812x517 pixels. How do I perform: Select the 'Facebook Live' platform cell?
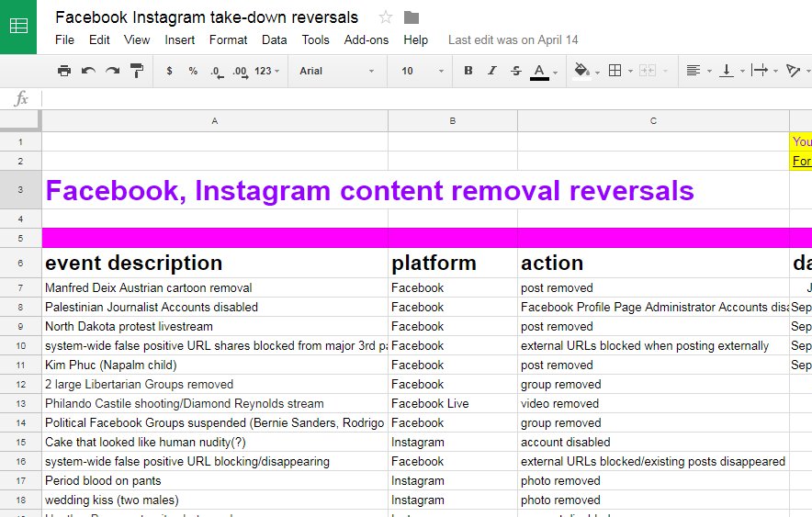tap(453, 404)
